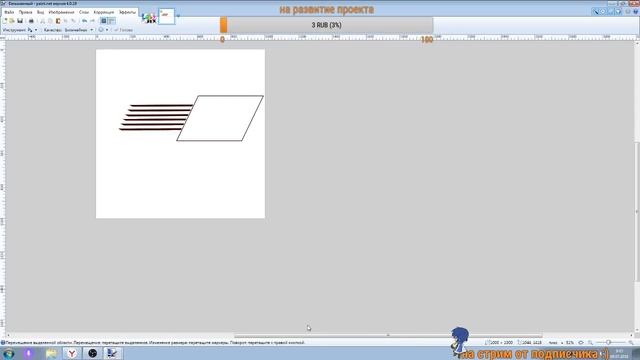Click the zoom in magnifier icon
Image resolution: width=640 pixels, height=360 pixels.
click(x=631, y=342)
